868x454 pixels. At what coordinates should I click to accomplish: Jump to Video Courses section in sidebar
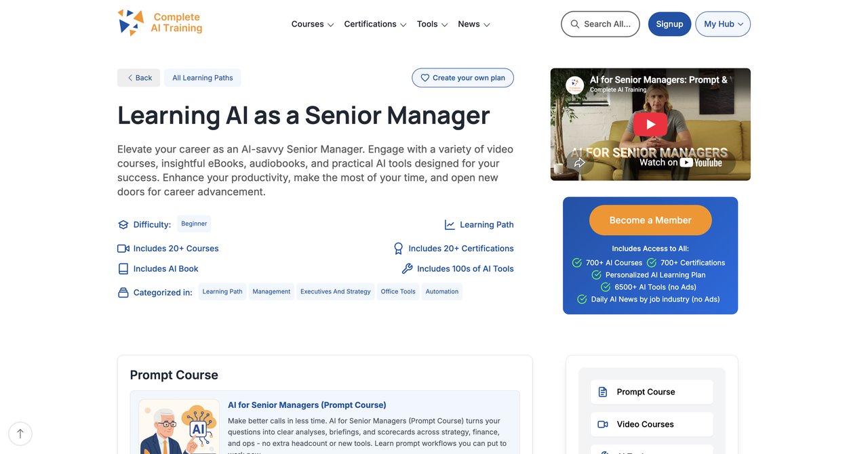point(652,424)
